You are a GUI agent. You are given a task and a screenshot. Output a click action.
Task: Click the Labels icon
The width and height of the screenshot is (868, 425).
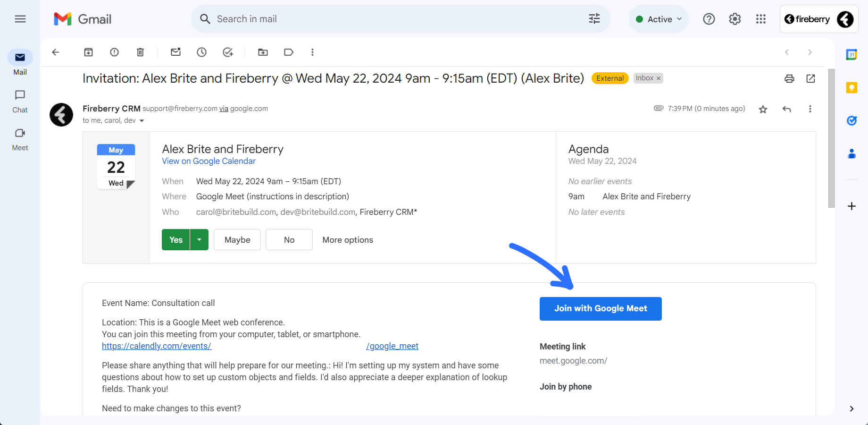tap(289, 52)
